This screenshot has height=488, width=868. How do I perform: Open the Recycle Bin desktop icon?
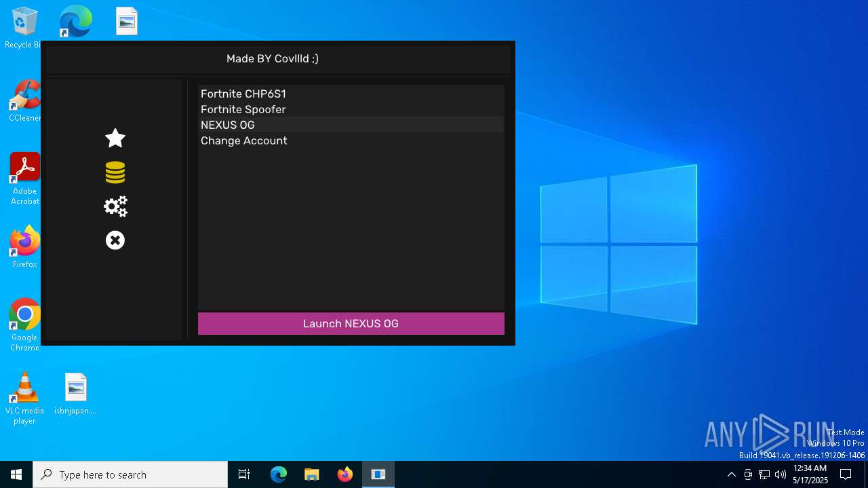pyautogui.click(x=24, y=28)
